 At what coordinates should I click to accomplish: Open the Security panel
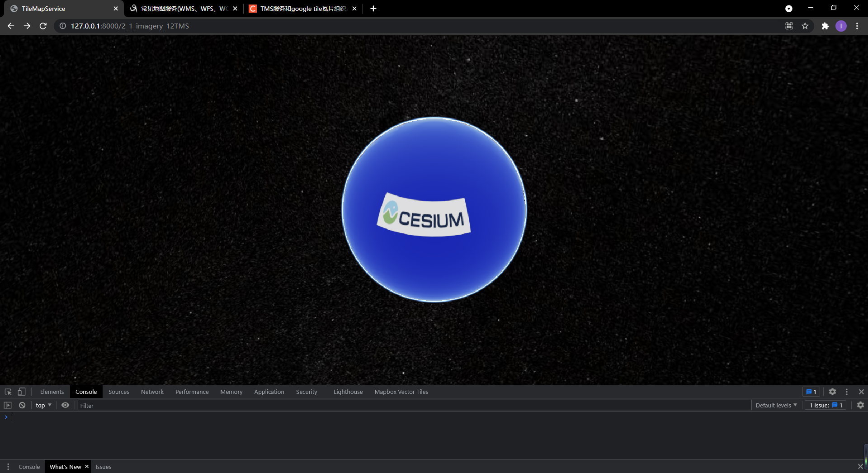coord(307,392)
